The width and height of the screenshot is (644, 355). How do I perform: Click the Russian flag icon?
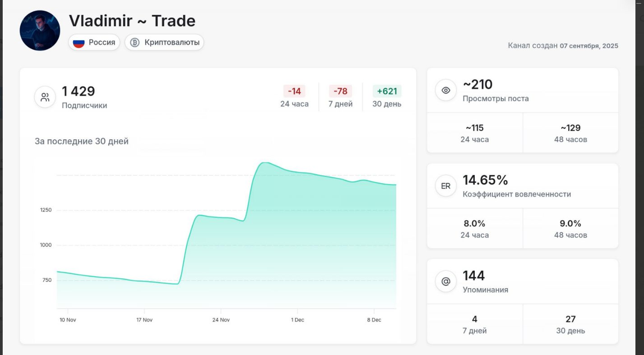[x=79, y=43]
